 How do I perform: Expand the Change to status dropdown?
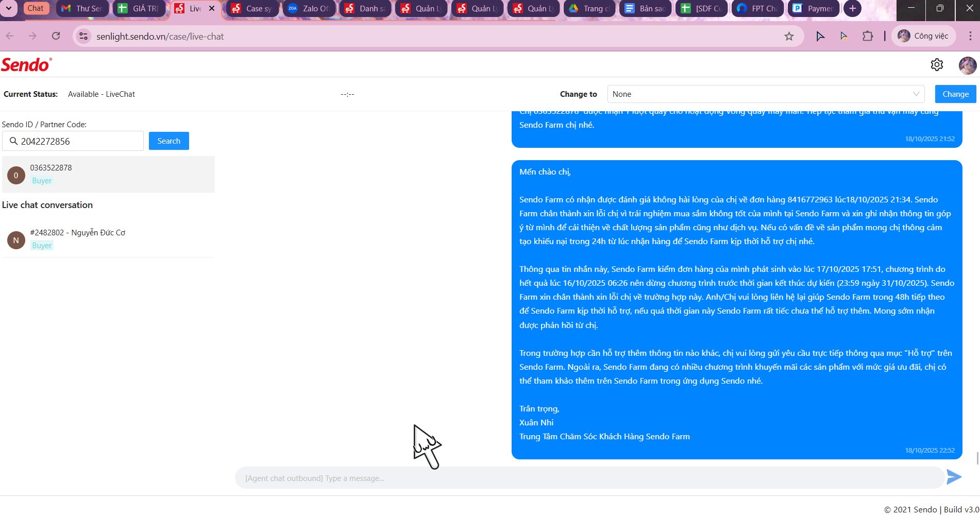tap(766, 94)
